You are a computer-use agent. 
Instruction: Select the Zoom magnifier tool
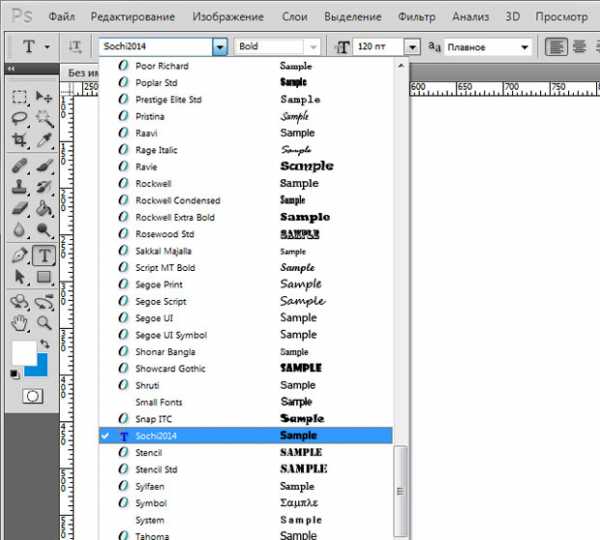pos(45,322)
